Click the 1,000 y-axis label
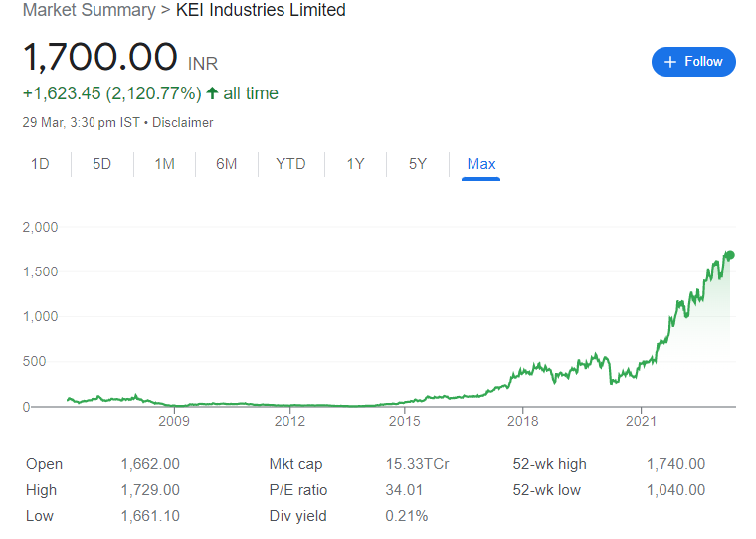 coord(40,317)
